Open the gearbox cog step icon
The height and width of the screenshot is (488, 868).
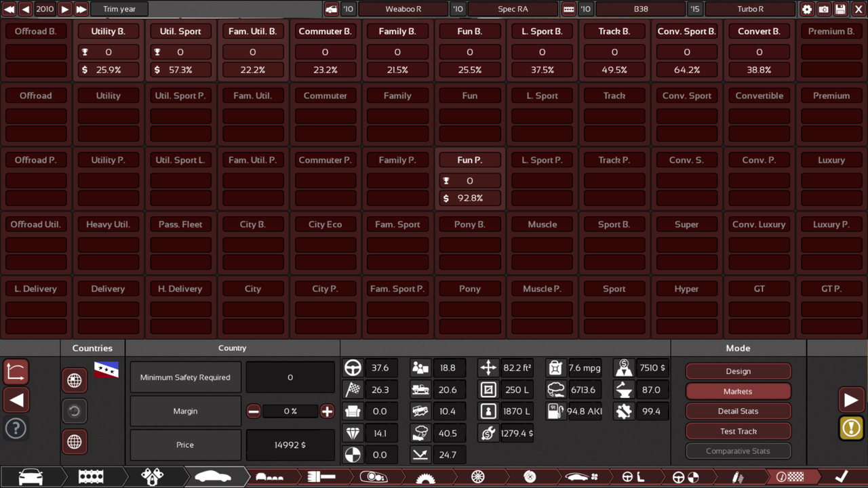[425, 477]
